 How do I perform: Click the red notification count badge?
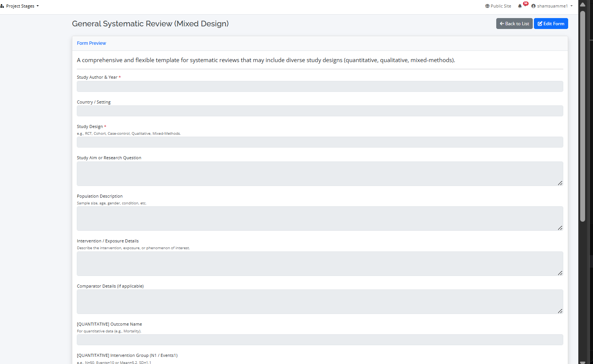tap(526, 3)
